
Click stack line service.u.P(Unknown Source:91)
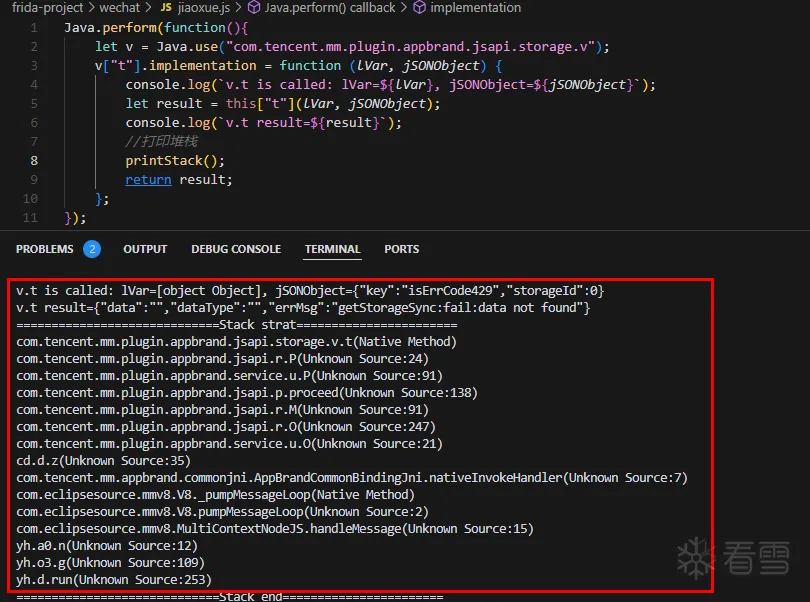(229, 376)
